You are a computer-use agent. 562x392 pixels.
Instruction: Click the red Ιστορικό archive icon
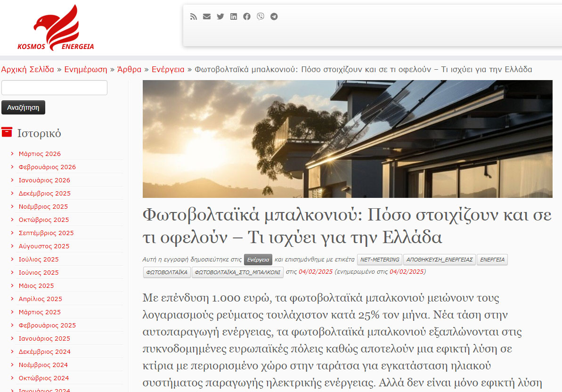pyautogui.click(x=7, y=132)
